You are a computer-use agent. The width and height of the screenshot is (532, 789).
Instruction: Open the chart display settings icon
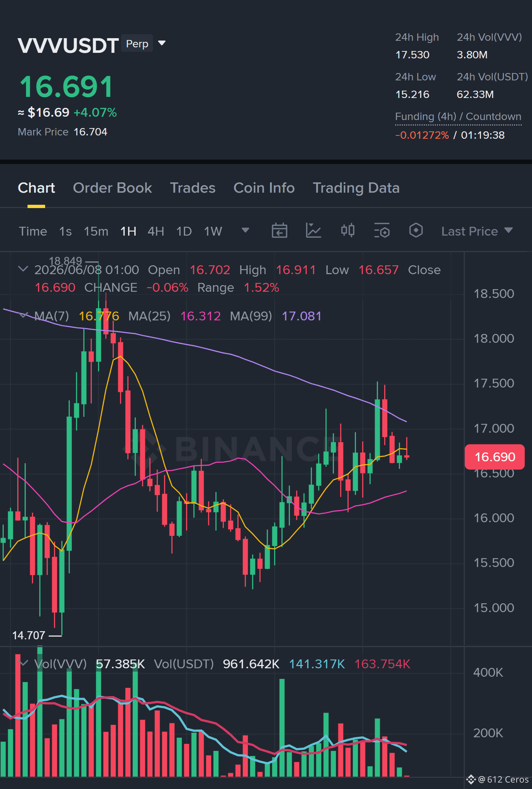(382, 231)
